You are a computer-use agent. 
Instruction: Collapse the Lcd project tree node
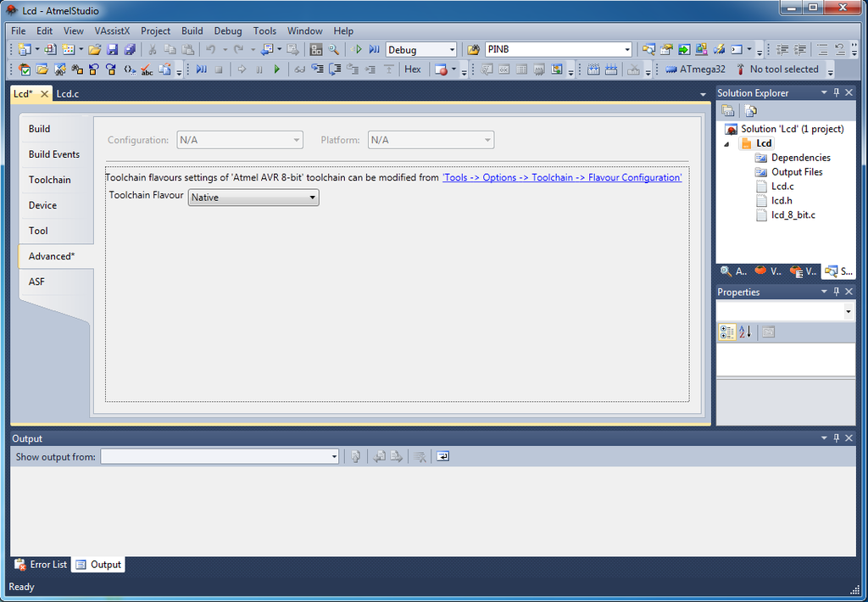coord(726,143)
